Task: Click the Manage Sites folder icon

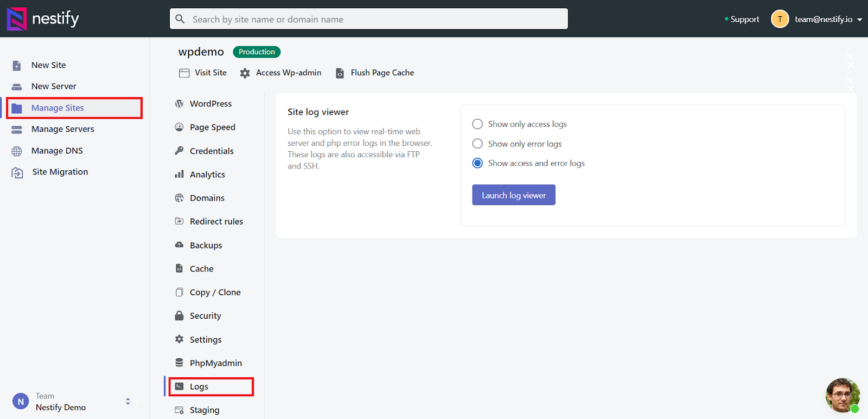Action: click(x=17, y=108)
